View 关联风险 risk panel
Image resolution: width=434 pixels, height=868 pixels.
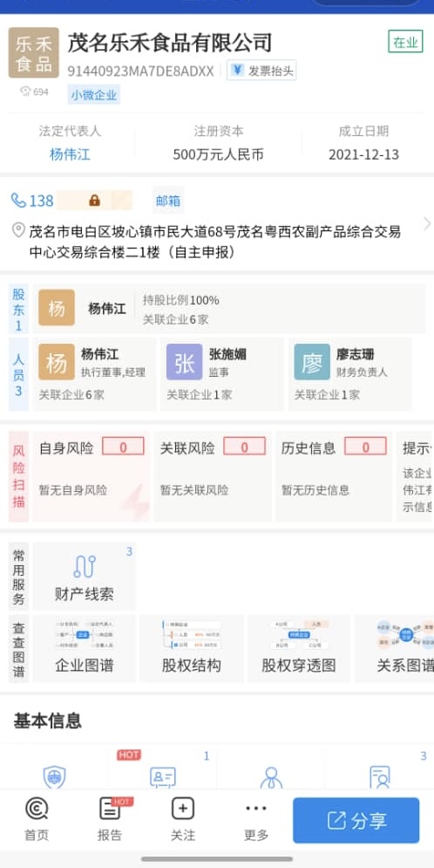click(213, 476)
